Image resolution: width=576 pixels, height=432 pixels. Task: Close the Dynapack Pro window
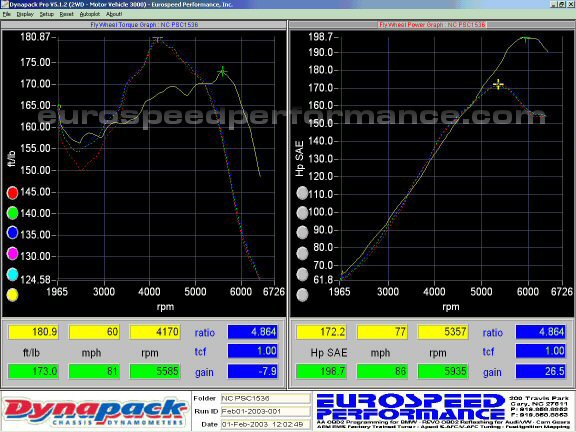[570, 4]
